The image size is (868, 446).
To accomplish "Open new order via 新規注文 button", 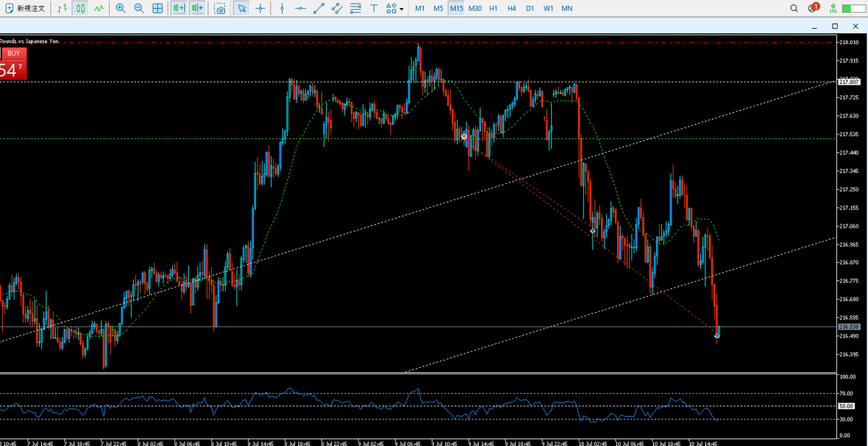I will 25,9.
